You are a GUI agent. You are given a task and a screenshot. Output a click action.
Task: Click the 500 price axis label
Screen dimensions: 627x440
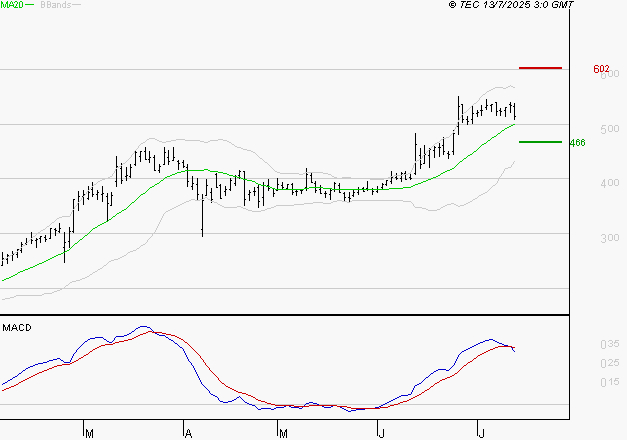coord(580,130)
